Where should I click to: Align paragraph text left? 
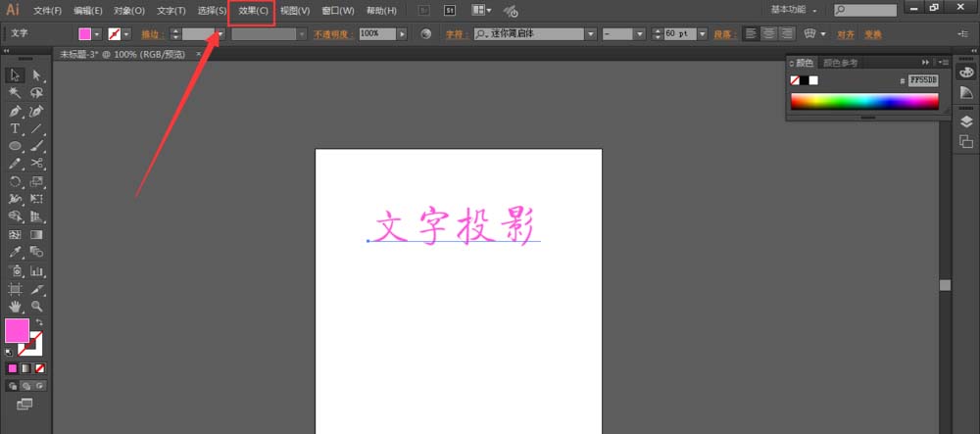[x=752, y=33]
